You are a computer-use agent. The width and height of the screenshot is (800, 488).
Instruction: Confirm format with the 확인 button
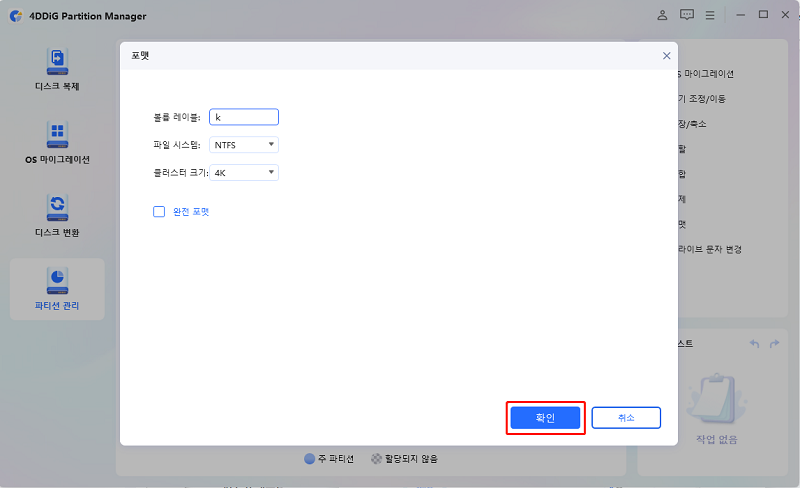(545, 418)
